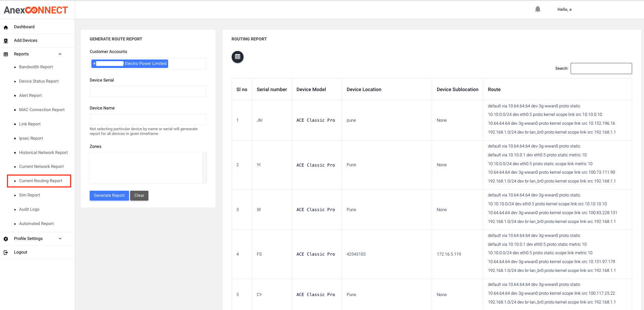Click the Profile Settings gear icon
This screenshot has width=644, height=310.
pos(6,239)
